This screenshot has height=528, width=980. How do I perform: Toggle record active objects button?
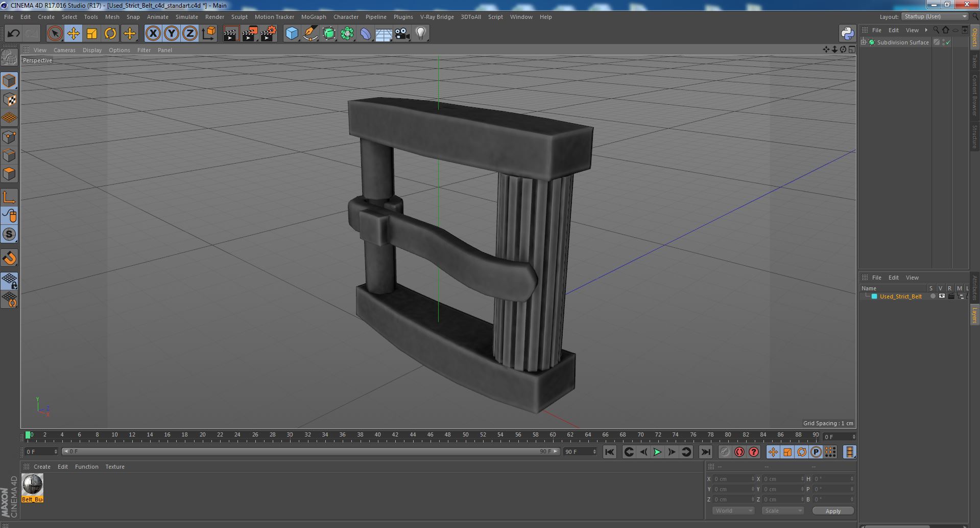coord(725,452)
